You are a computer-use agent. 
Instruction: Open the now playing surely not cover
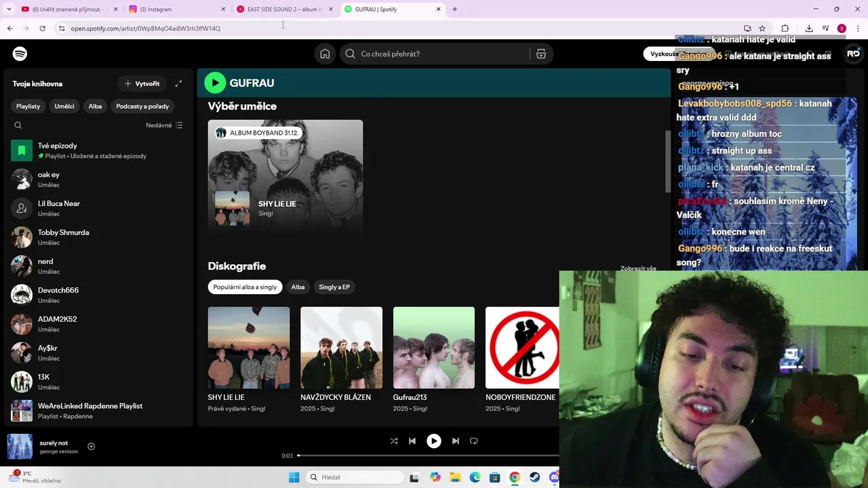(x=20, y=447)
